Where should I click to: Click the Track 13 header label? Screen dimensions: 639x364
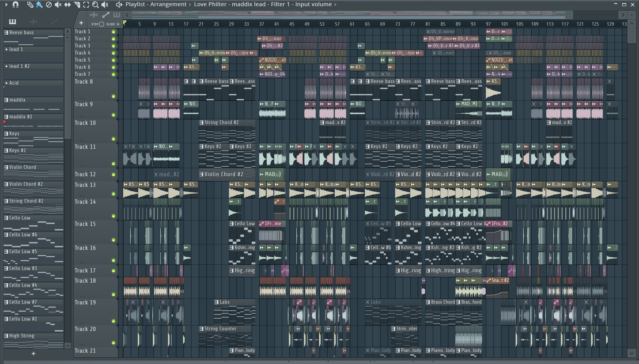click(85, 185)
